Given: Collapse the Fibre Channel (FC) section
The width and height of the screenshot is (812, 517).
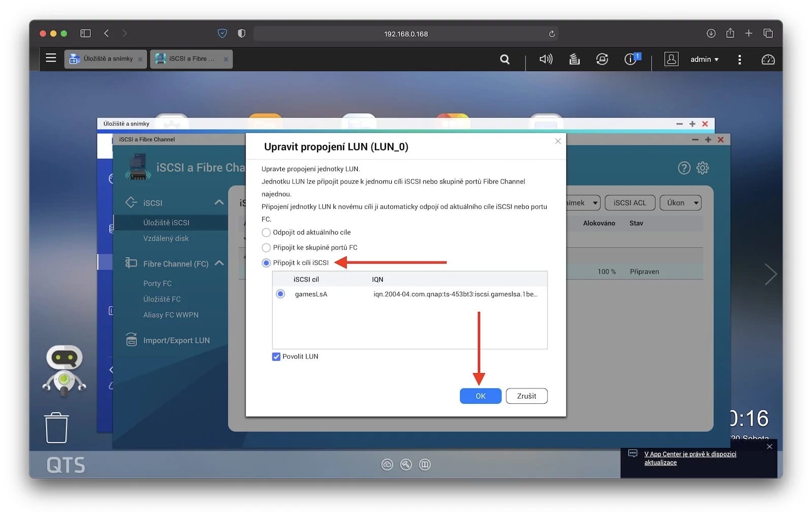Looking at the screenshot, I should [x=219, y=263].
